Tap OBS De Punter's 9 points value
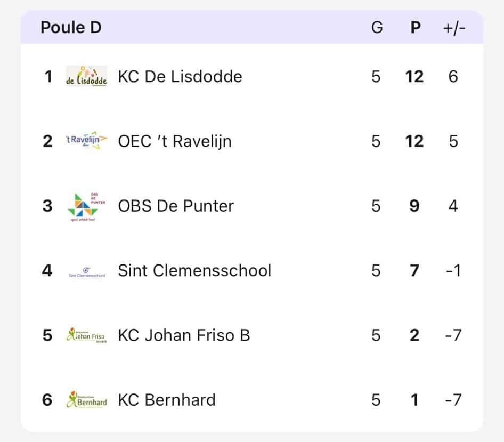504x442 pixels. [x=414, y=206]
